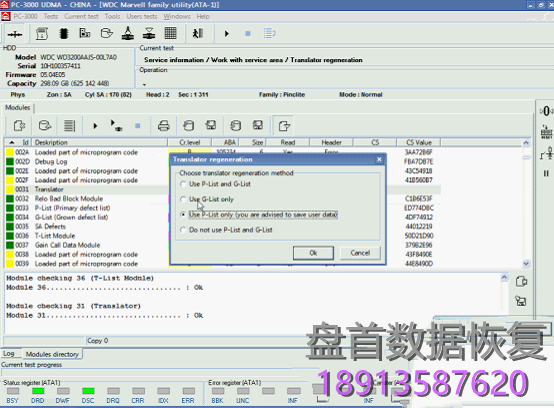Click the folder listing icon in main toolbar
Viewport: 554px width, 408px height.
[x=85, y=34]
